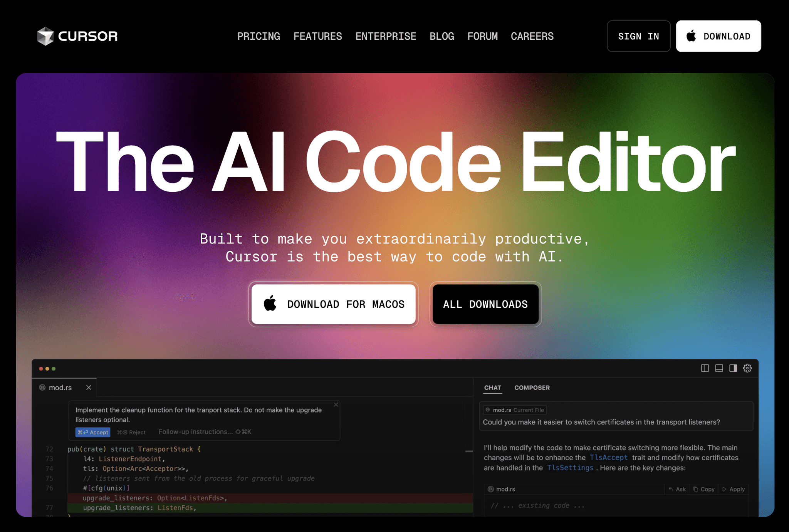Dismiss the inline prompt box with X
This screenshot has width=789, height=532.
pos(336,404)
